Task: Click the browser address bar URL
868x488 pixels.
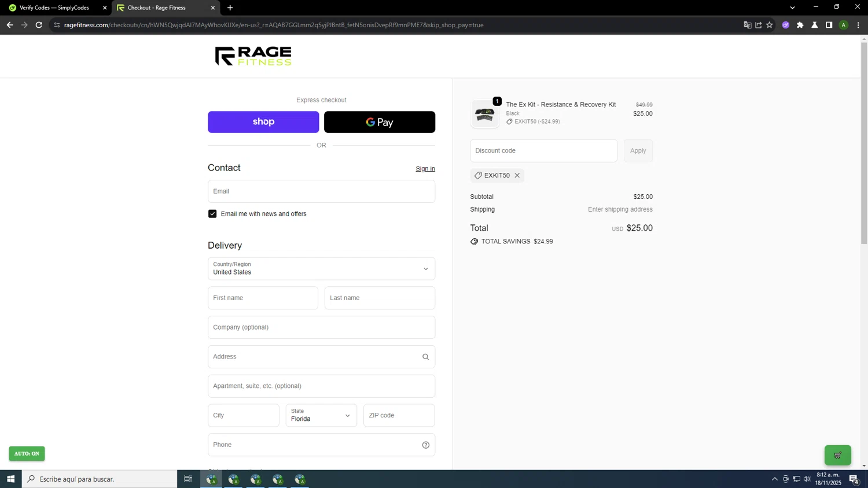Action: coord(274,25)
